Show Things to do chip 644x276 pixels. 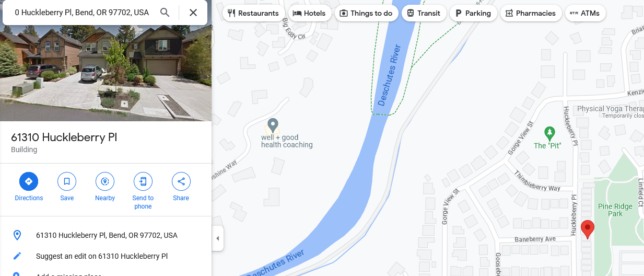[366, 13]
